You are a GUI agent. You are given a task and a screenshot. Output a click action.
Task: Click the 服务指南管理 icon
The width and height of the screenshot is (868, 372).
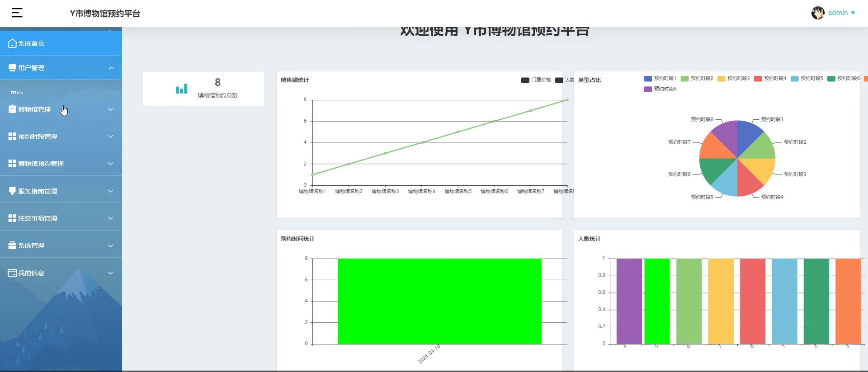click(12, 191)
